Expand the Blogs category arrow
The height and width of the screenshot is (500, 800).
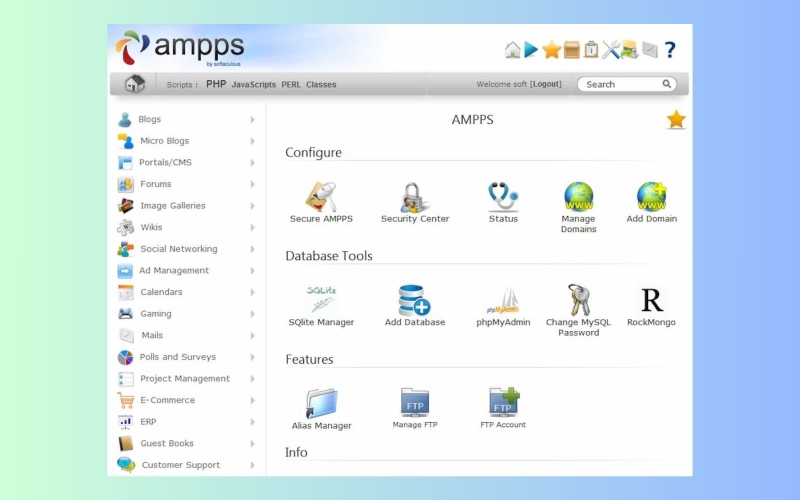(x=253, y=119)
